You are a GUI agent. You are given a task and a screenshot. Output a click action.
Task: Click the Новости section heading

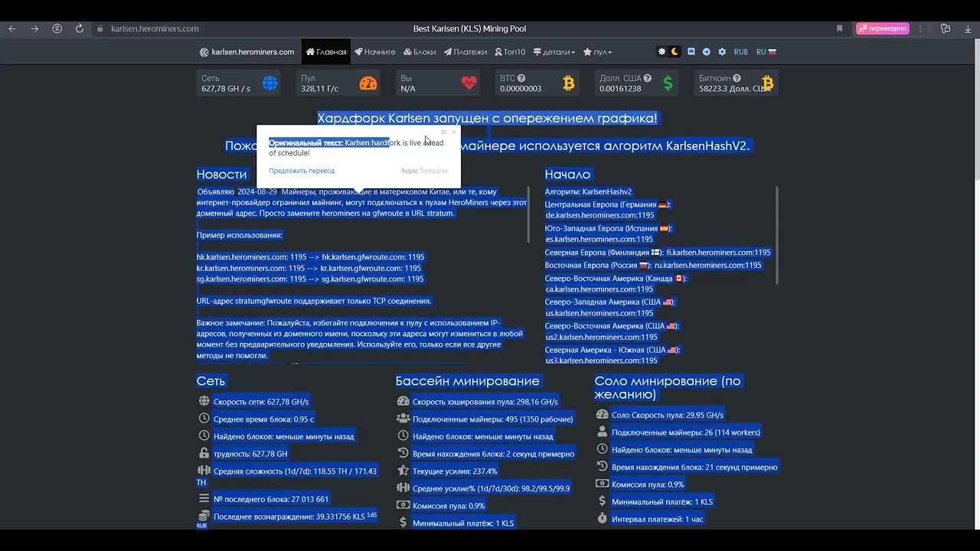pyautogui.click(x=222, y=174)
